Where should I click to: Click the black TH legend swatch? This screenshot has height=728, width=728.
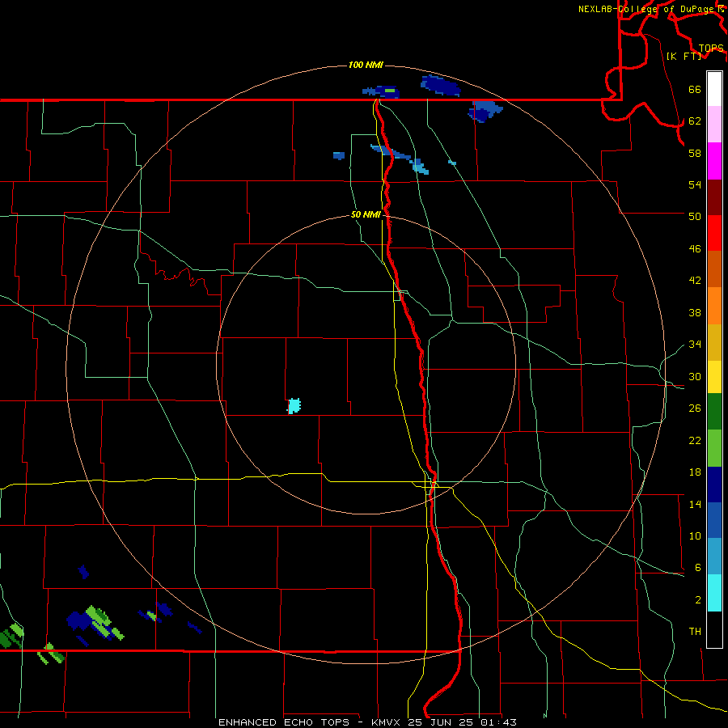click(714, 629)
